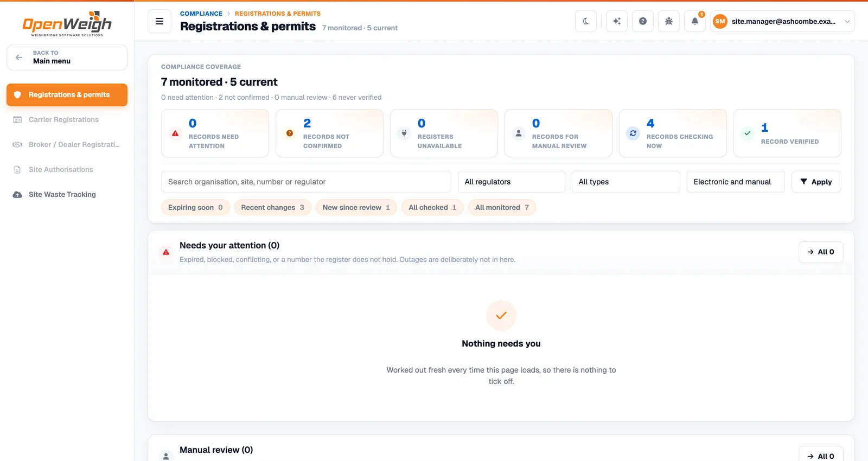Click the OpenWeigh logo
The image size is (868, 461).
[x=67, y=24]
